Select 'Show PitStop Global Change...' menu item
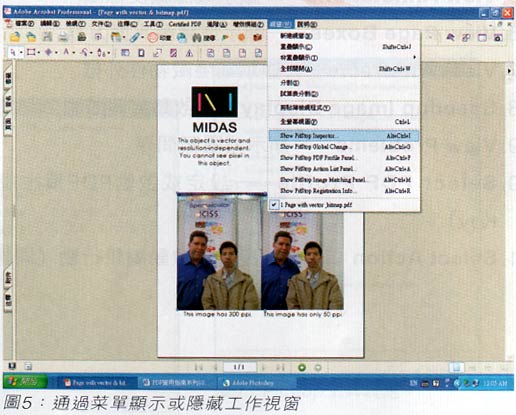Screen dimensions: 516x415 click(344, 147)
